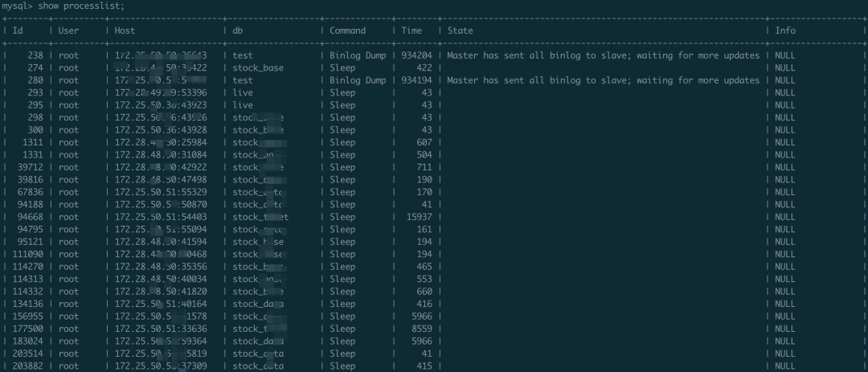Click the Id column header
868x372 pixels.
18,31
